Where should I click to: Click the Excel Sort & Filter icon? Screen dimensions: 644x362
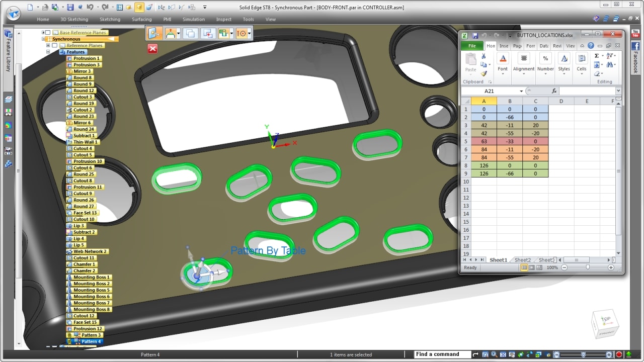(609, 55)
